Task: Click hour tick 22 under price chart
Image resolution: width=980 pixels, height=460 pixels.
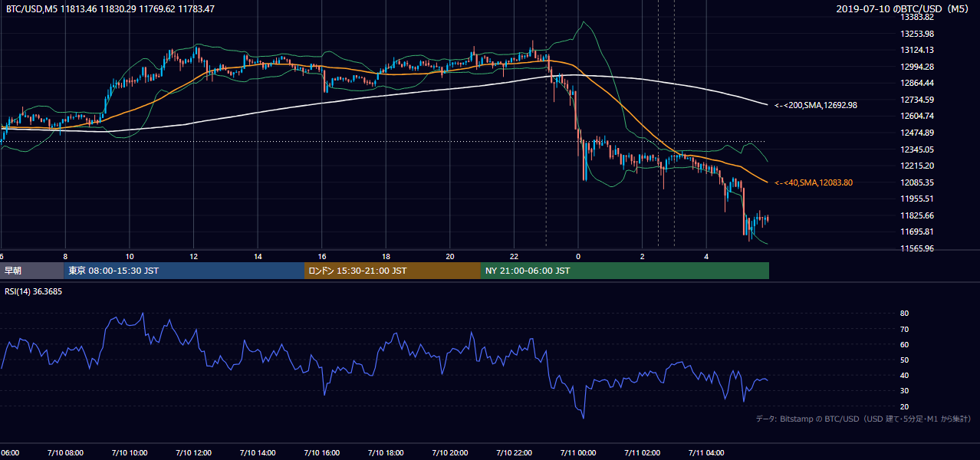Action: pos(514,257)
